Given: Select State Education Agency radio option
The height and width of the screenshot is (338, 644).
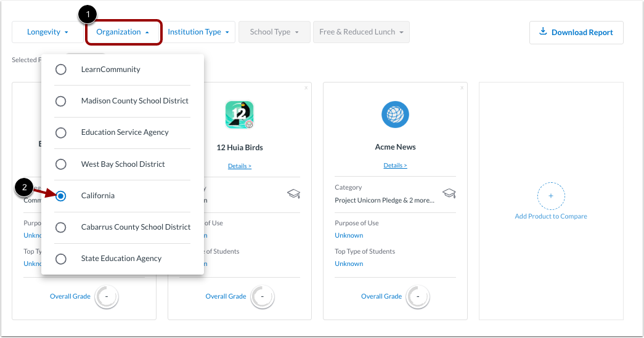Looking at the screenshot, I should (x=61, y=259).
